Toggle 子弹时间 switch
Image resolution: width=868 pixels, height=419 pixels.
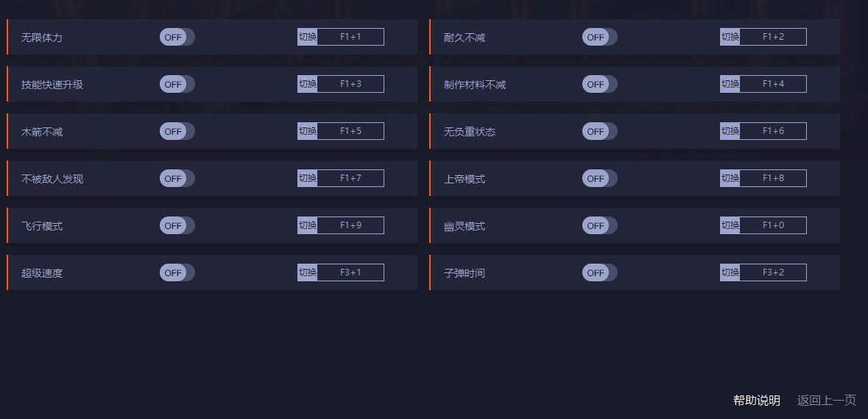(x=599, y=272)
